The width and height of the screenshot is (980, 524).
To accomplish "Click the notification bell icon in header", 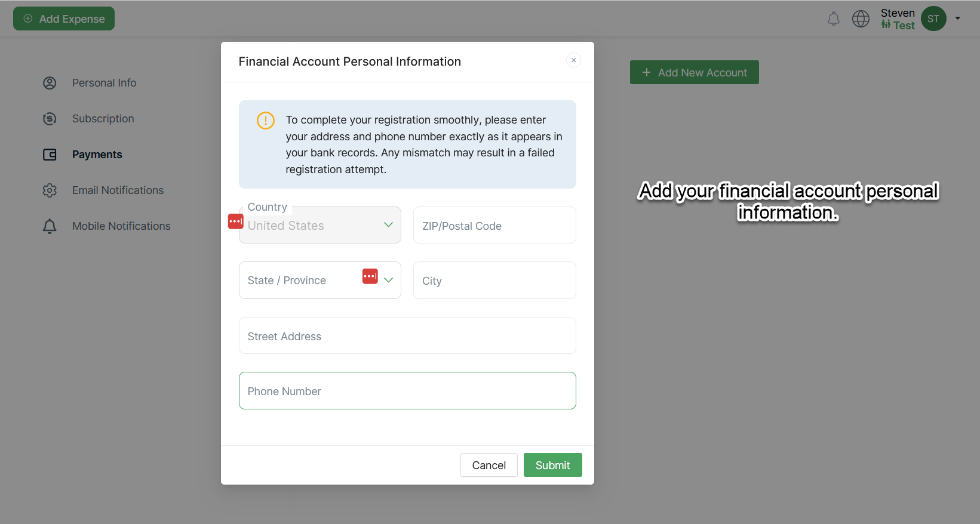I will [x=833, y=19].
